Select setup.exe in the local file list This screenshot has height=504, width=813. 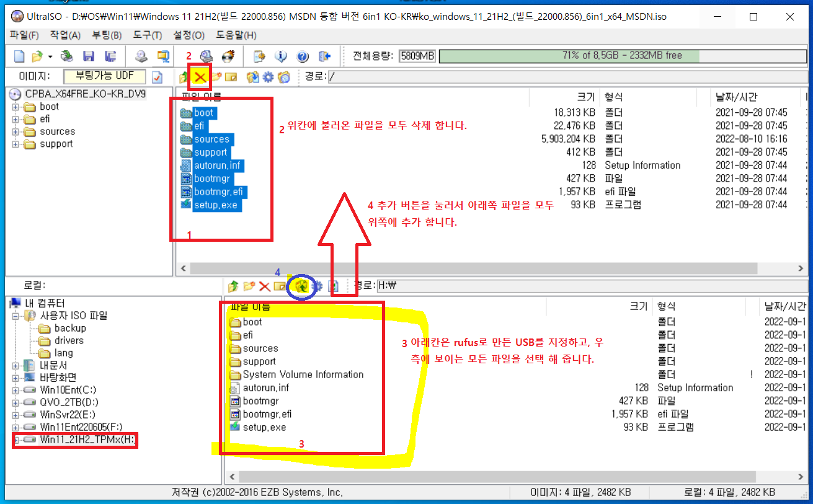point(264,427)
